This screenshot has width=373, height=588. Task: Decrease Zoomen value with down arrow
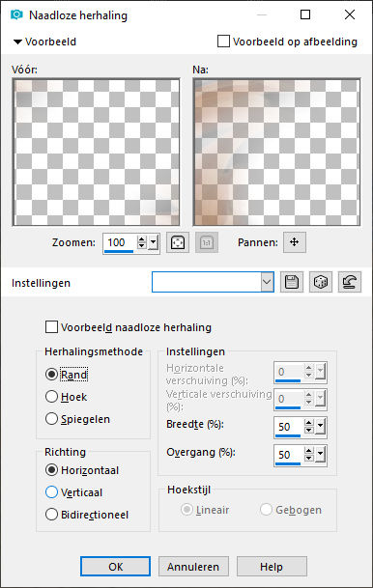coord(141,246)
